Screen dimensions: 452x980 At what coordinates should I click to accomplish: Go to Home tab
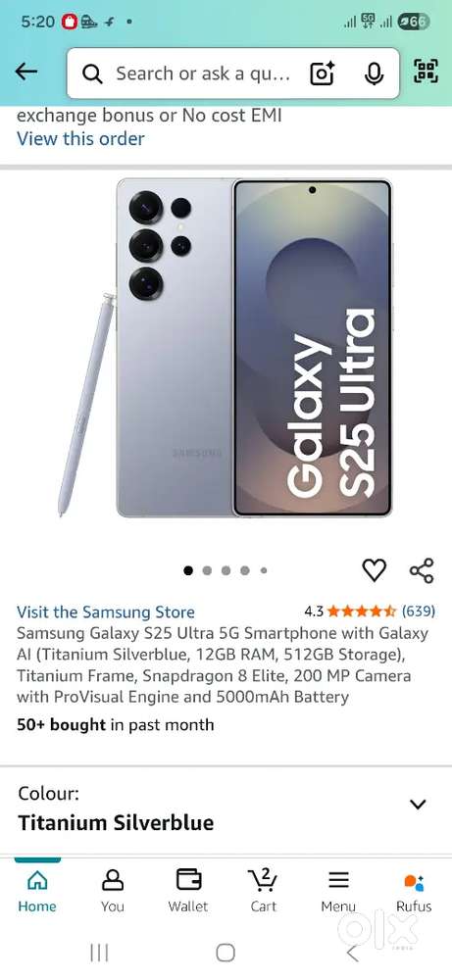pyautogui.click(x=37, y=890)
